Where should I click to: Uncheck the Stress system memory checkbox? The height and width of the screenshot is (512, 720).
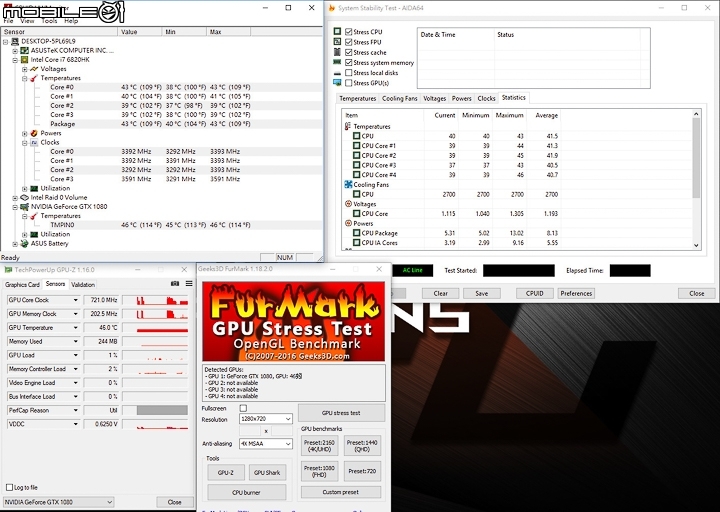tap(349, 62)
